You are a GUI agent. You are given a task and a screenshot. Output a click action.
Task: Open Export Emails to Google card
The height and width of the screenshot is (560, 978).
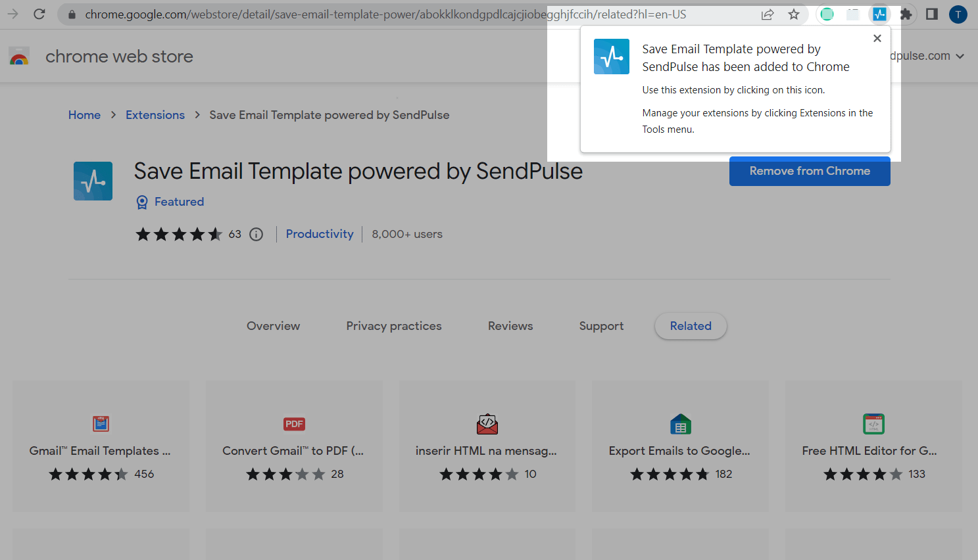click(x=680, y=446)
